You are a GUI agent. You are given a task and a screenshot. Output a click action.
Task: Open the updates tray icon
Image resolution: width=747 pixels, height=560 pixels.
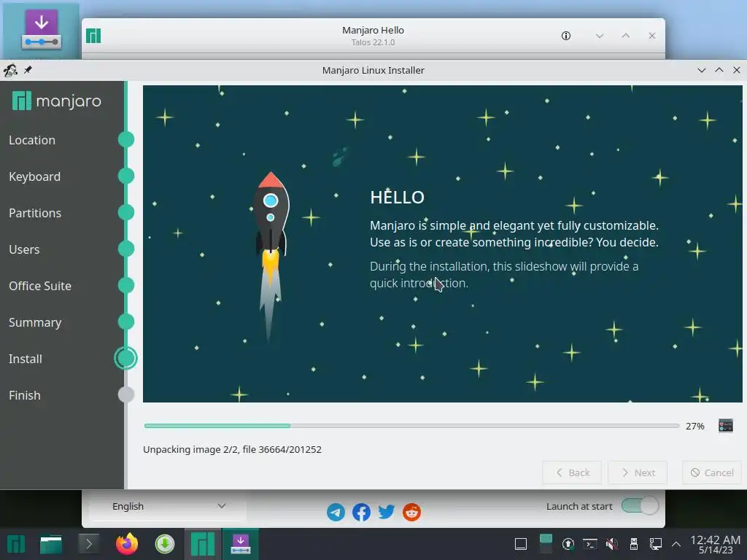pos(568,544)
